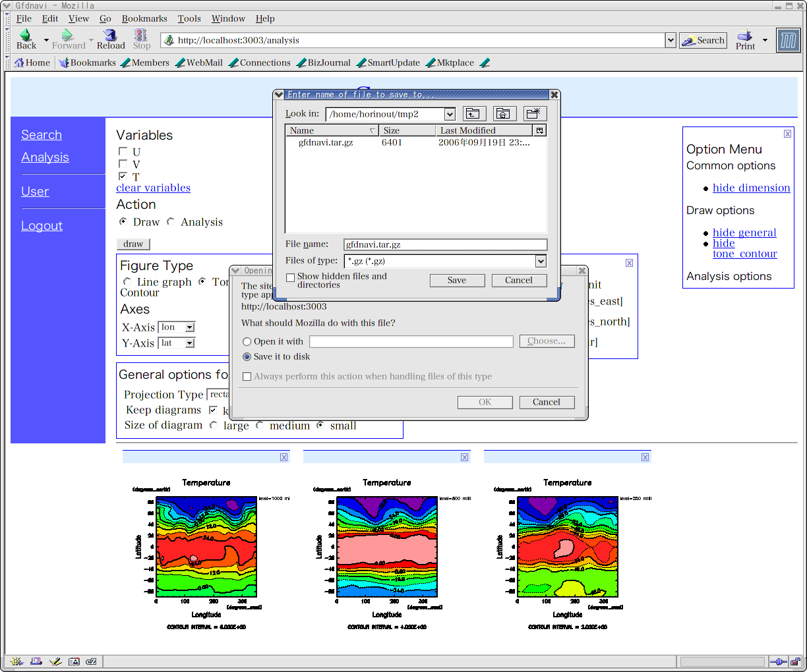Open the Members bookmark

[x=145, y=63]
